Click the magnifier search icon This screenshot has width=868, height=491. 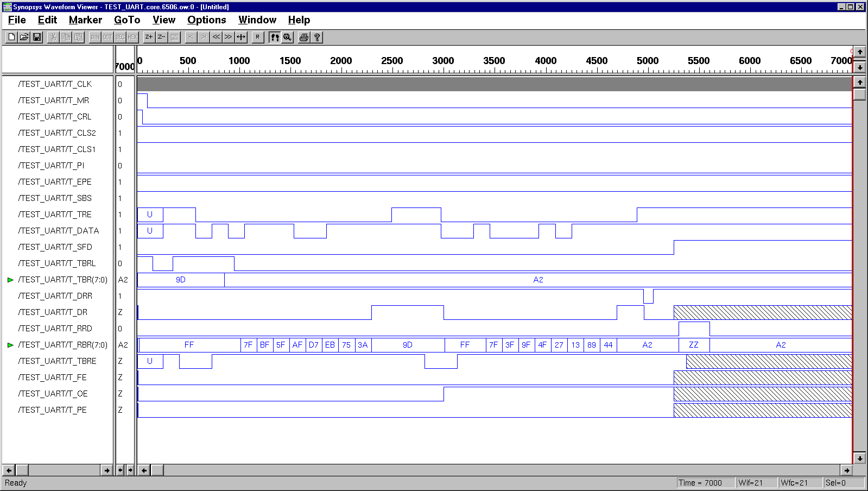[x=288, y=37]
